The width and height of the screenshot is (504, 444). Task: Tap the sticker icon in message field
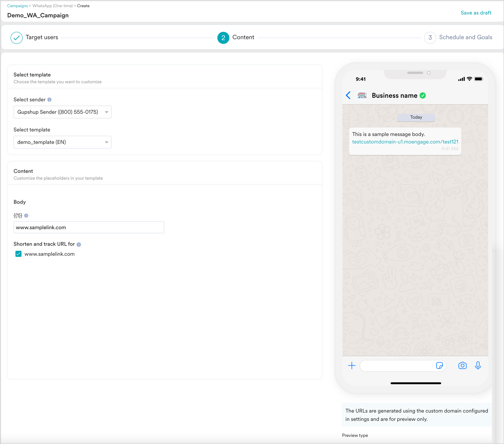[439, 365]
